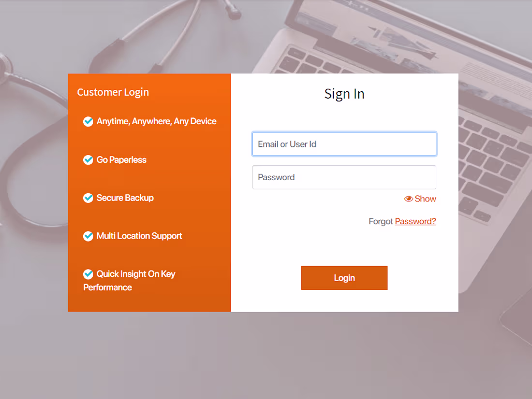Image resolution: width=532 pixels, height=399 pixels.
Task: Click the Quick Insight On Key Performance text
Action: click(x=129, y=280)
